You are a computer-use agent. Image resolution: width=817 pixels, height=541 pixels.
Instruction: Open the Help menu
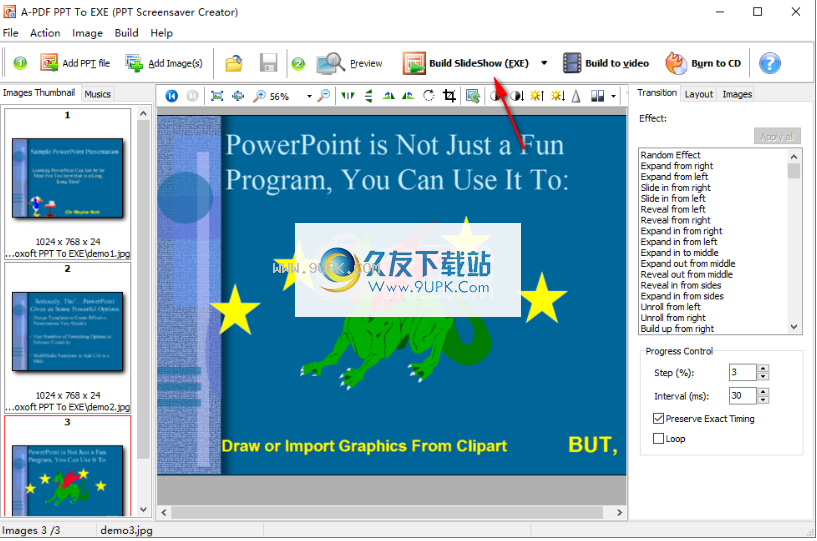point(162,33)
